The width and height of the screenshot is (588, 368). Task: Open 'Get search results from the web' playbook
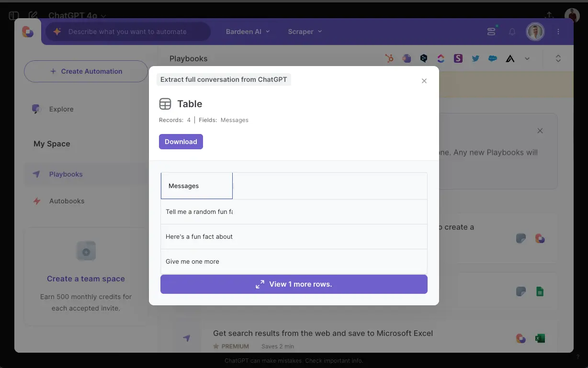tap(323, 333)
